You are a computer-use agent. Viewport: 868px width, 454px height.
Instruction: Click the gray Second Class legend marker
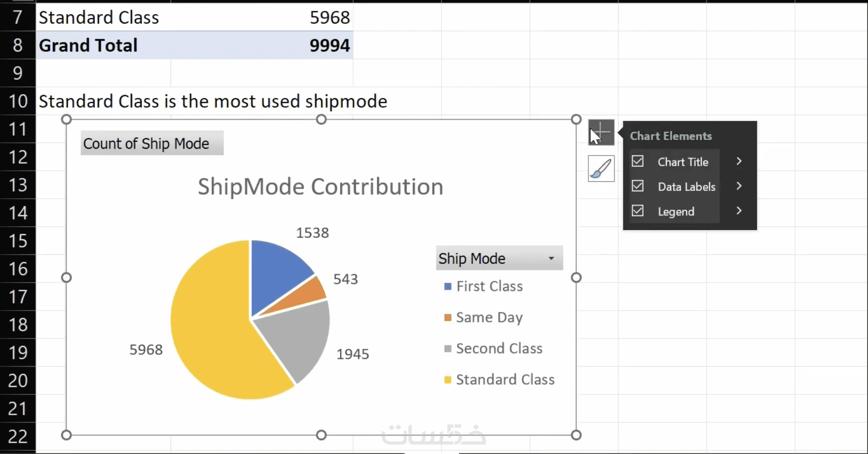click(448, 349)
